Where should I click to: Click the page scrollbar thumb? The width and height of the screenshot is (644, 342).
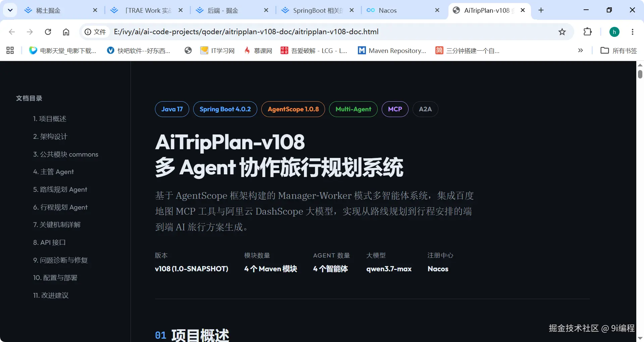[x=640, y=74]
